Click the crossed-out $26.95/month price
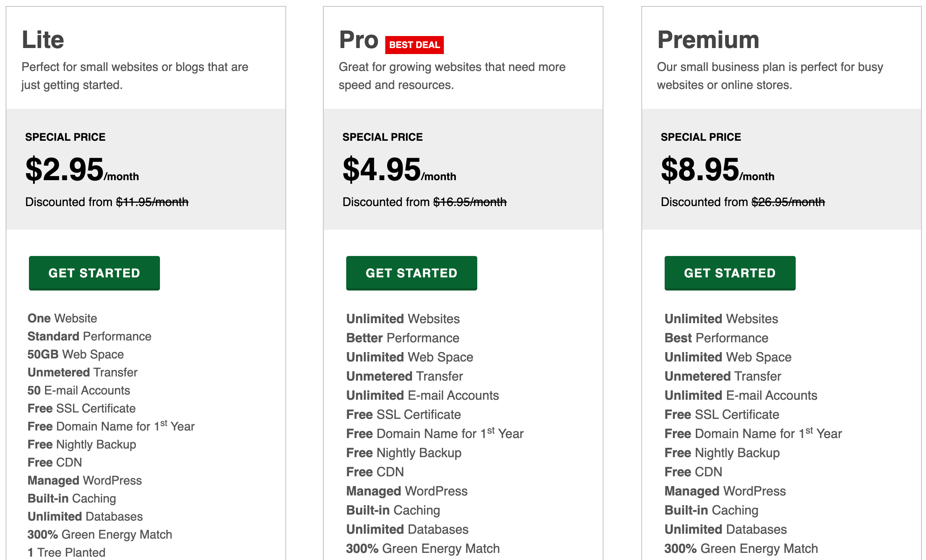This screenshot has width=926, height=560. coord(788,202)
